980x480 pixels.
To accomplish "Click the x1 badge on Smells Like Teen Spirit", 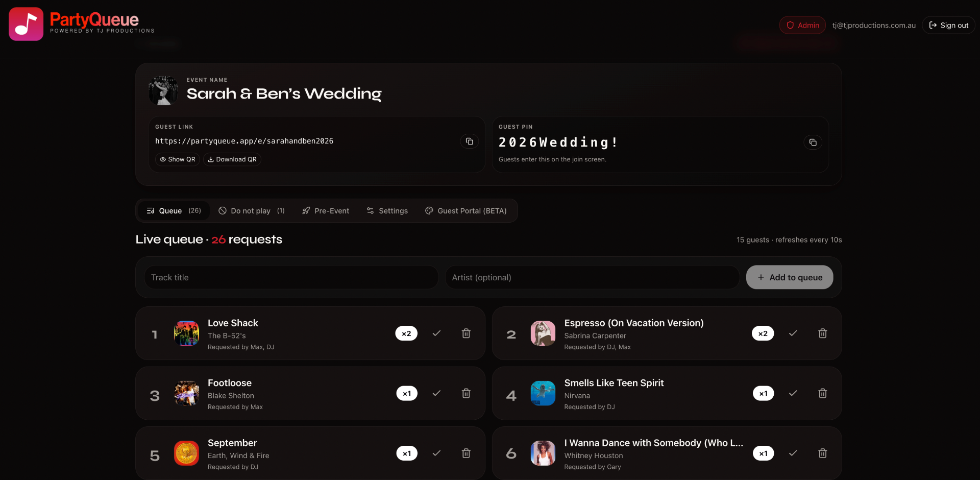I will click(x=763, y=393).
